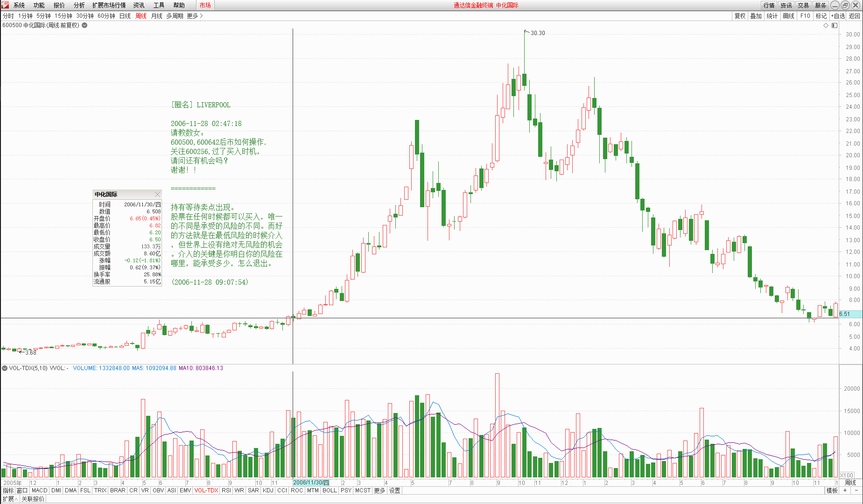Select the 月线 monthly period
The image size is (863, 504).
click(156, 16)
